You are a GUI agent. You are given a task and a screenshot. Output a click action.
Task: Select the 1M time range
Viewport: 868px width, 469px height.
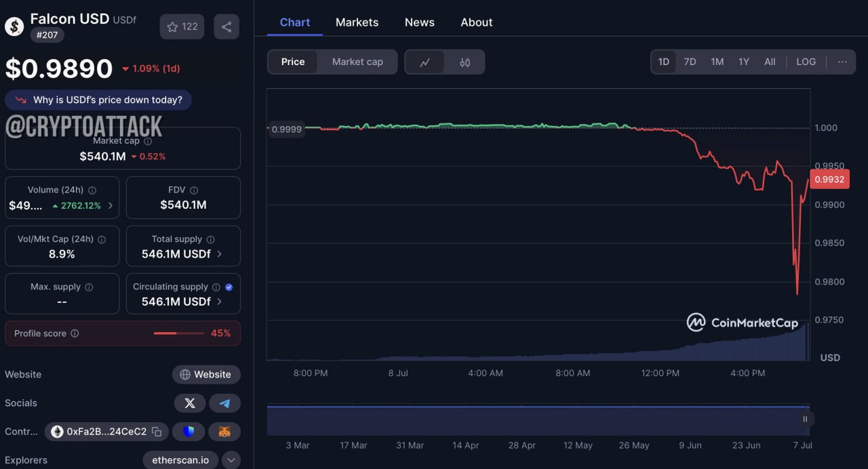717,62
